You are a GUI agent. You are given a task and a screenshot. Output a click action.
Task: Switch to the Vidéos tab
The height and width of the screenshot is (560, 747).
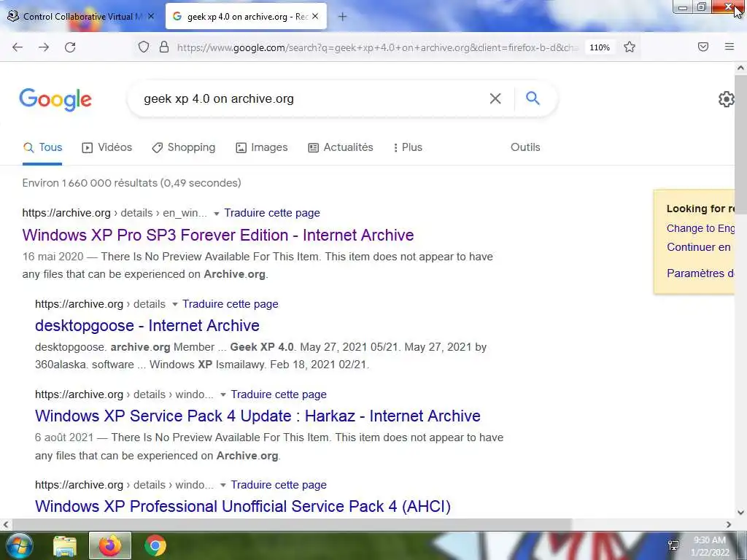tap(107, 147)
